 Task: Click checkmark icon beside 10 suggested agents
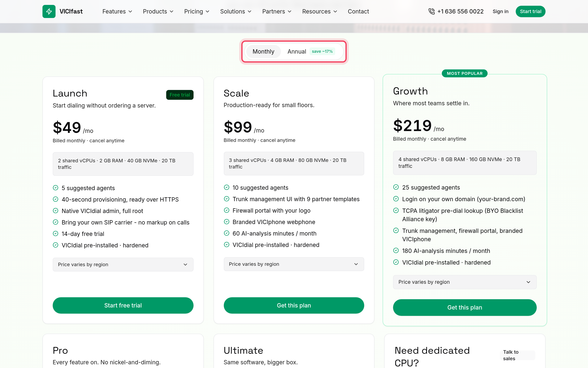[x=226, y=187]
